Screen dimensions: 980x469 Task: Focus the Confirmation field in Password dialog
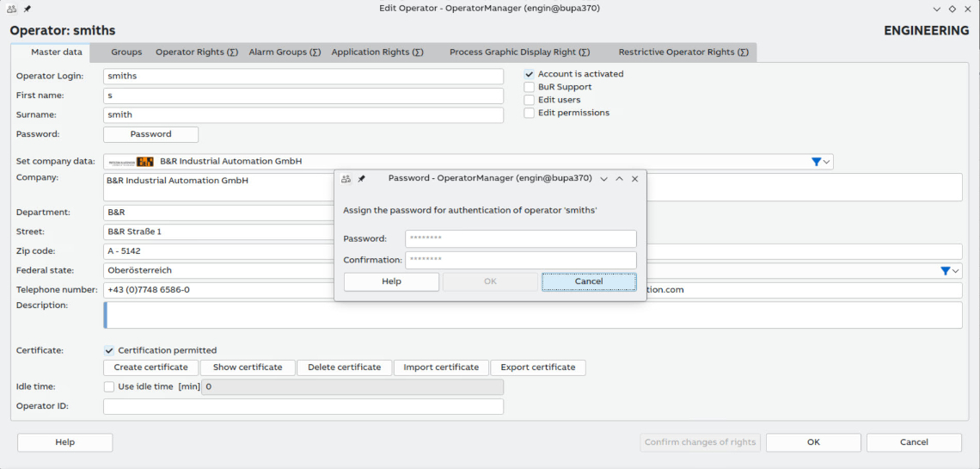[x=520, y=260]
